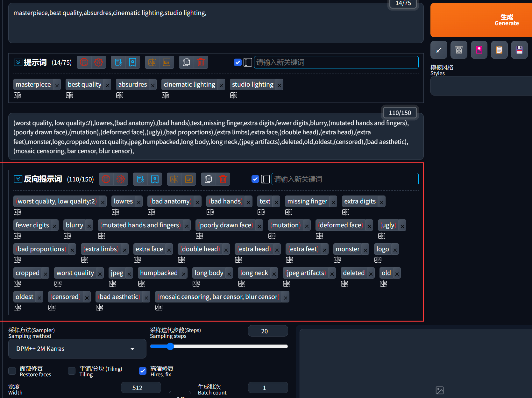Click the clipboard apply styles icon
Screen dimensions: 532x398
(499, 50)
